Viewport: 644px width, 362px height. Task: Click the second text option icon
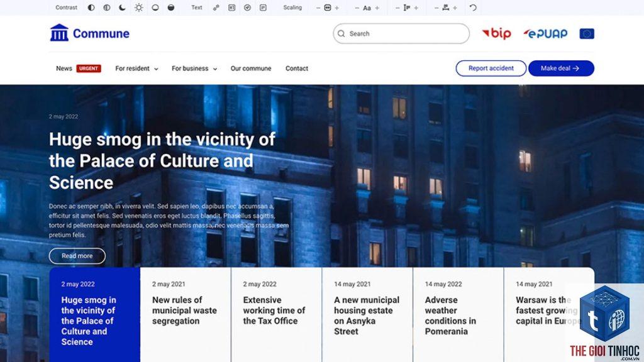point(231,8)
